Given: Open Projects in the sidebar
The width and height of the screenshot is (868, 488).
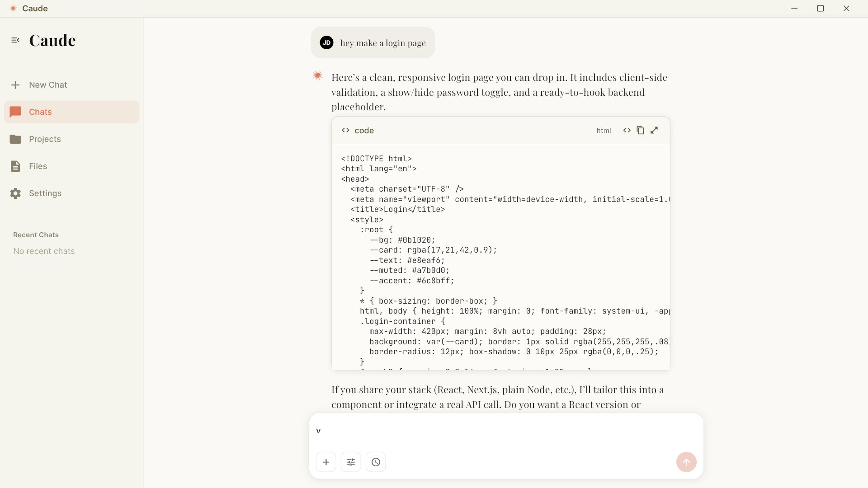Looking at the screenshot, I should 44,139.
